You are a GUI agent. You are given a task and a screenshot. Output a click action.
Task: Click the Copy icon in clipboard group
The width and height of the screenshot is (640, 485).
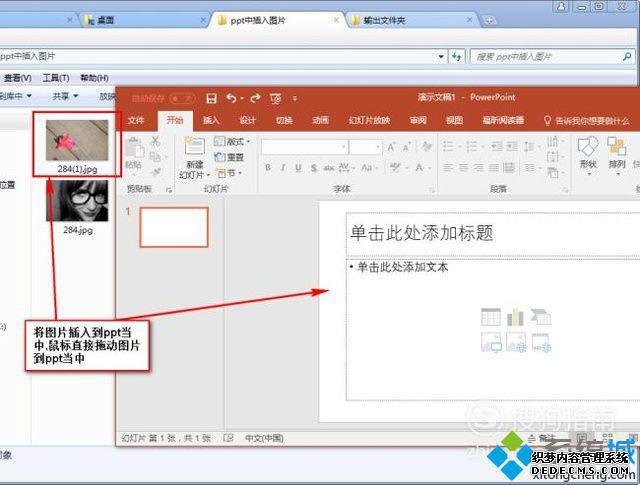pos(155,156)
